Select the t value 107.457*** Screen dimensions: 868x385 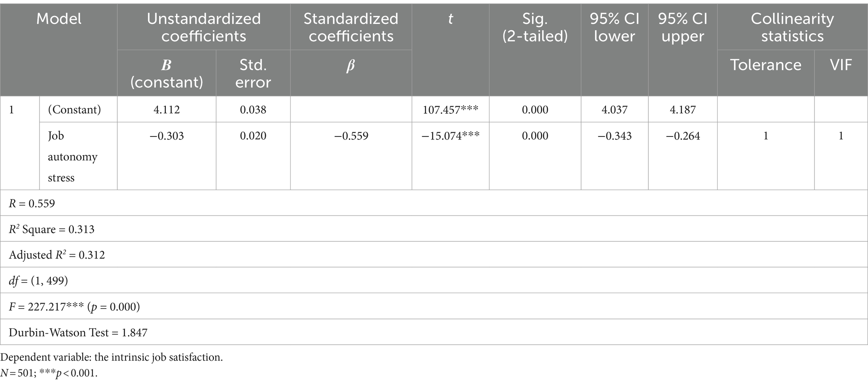point(451,110)
